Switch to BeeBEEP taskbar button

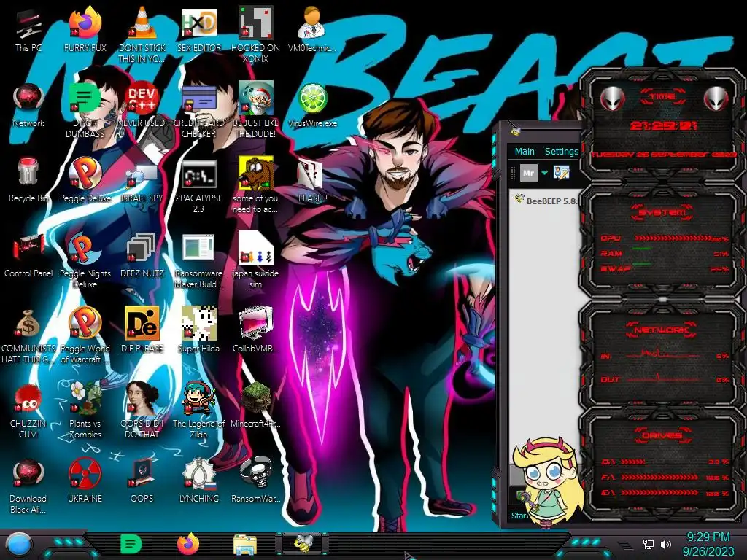click(x=303, y=542)
